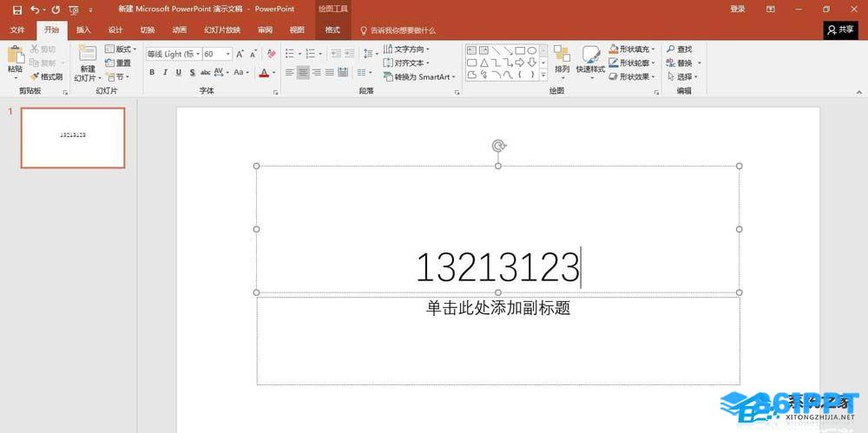Switch to Slide Show (幻灯片放映) tab

click(x=222, y=30)
